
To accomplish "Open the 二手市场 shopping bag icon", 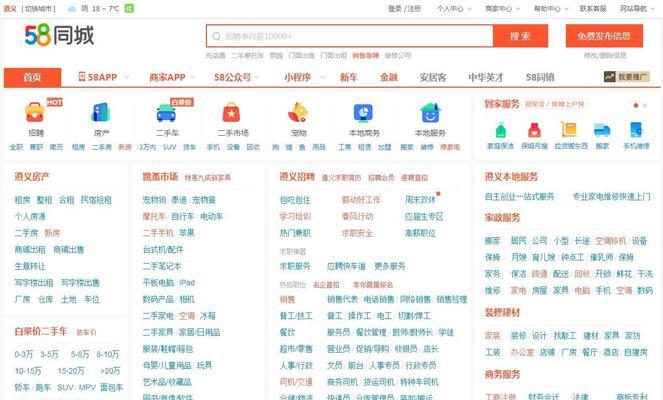I will pyautogui.click(x=231, y=112).
